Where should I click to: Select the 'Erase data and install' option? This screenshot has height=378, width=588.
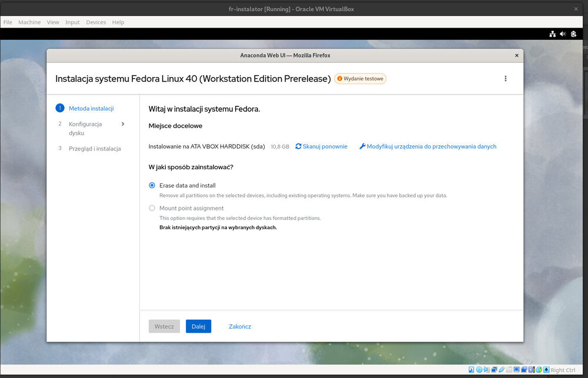click(x=152, y=185)
